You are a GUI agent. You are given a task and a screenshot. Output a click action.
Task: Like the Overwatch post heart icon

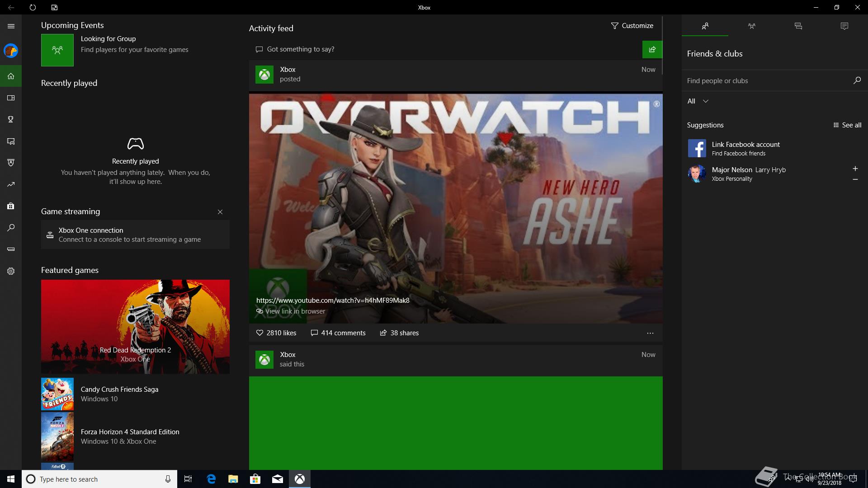point(259,333)
